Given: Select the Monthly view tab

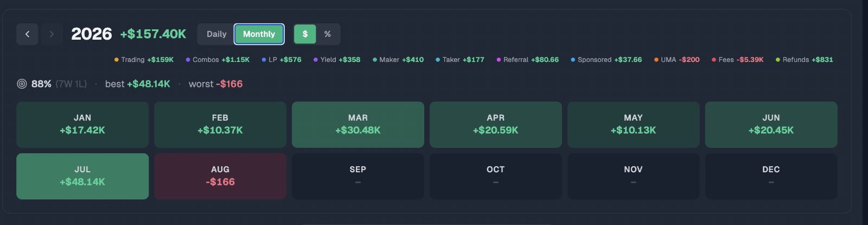Looking at the screenshot, I should click(259, 34).
